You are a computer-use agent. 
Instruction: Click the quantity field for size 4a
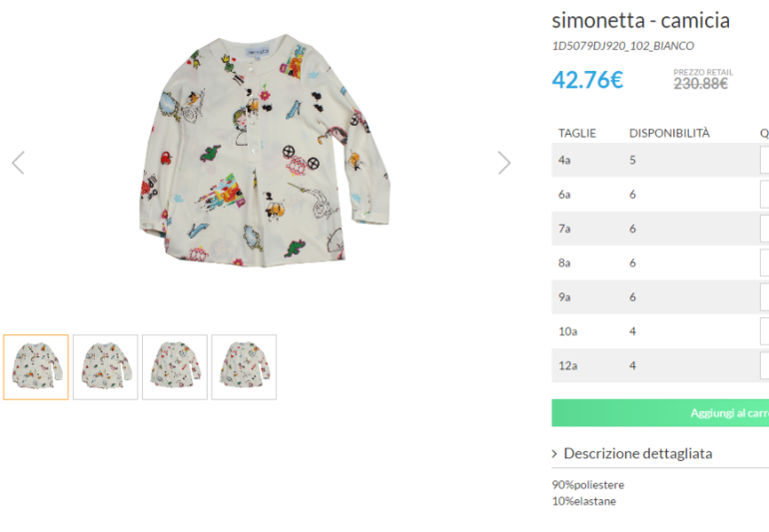[764, 161]
